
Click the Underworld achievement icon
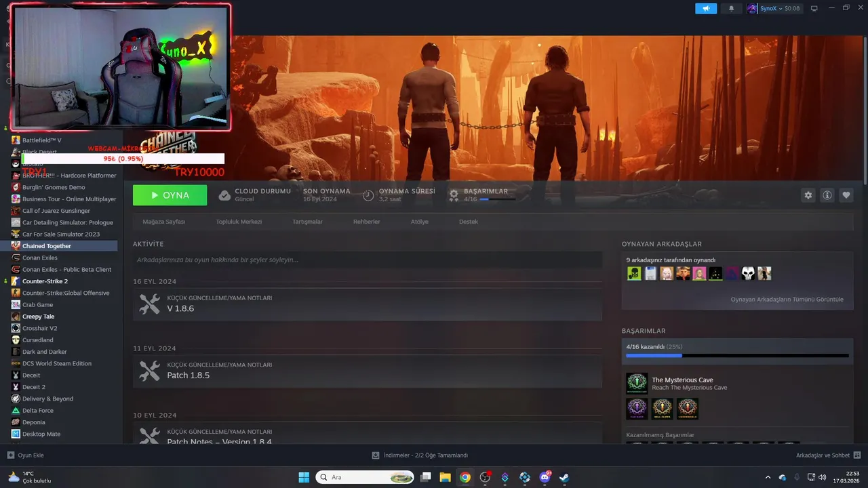[687, 409]
